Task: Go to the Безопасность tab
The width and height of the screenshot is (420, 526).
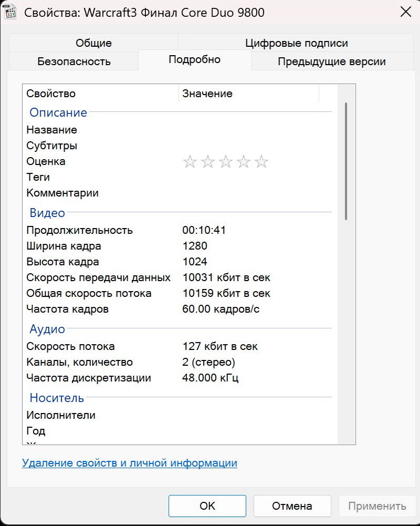Action: pyautogui.click(x=74, y=61)
